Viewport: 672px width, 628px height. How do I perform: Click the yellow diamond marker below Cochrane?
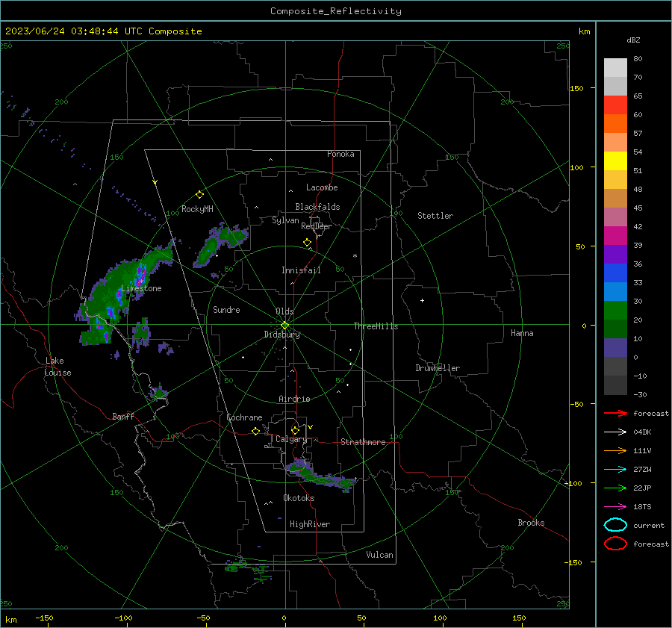tap(256, 432)
